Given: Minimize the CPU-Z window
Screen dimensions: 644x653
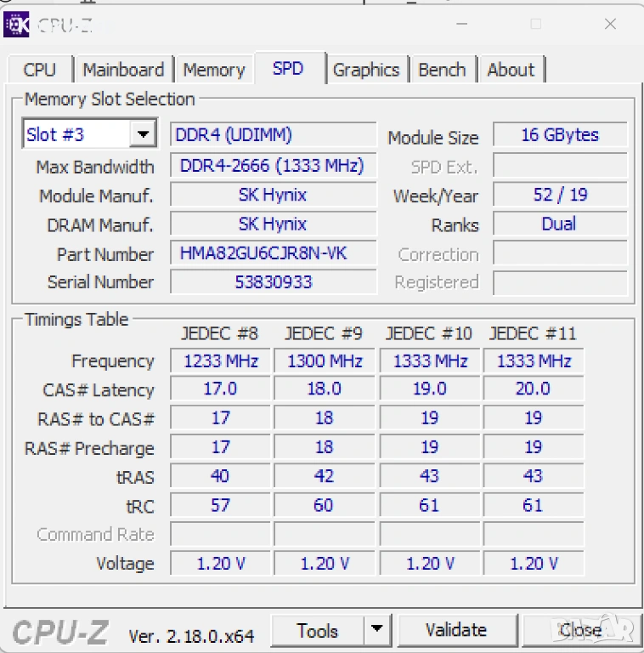Looking at the screenshot, I should click(462, 24).
